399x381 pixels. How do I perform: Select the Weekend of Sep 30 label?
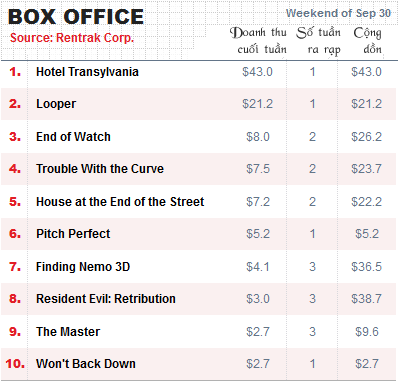click(338, 13)
